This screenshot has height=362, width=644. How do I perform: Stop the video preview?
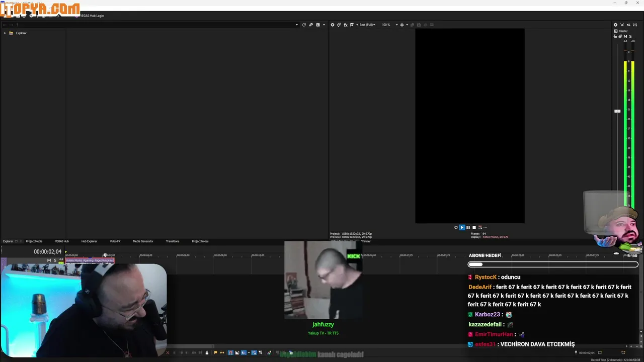click(x=474, y=227)
